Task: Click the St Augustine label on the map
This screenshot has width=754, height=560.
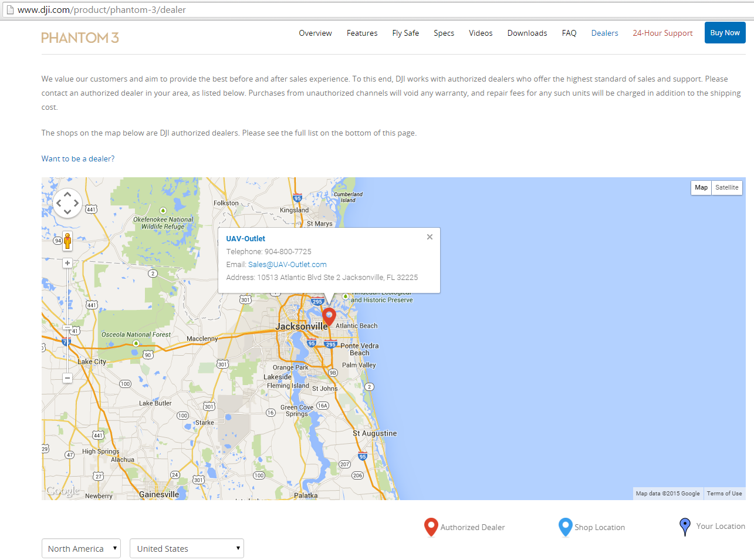Action: tap(374, 433)
